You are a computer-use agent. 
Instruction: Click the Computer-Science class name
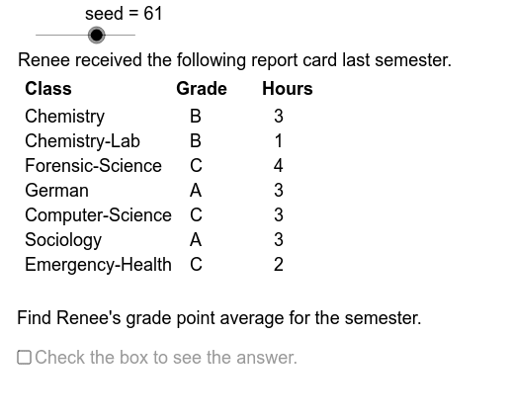coord(98,215)
